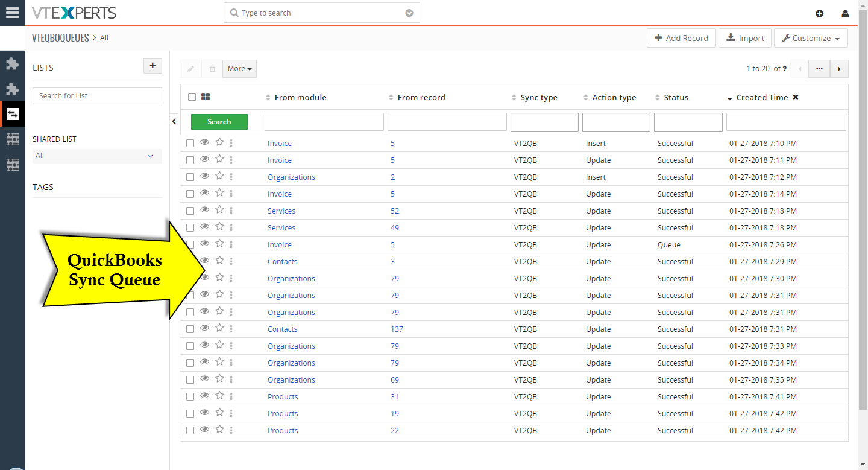
Task: Click Add Record button
Action: [681, 38]
